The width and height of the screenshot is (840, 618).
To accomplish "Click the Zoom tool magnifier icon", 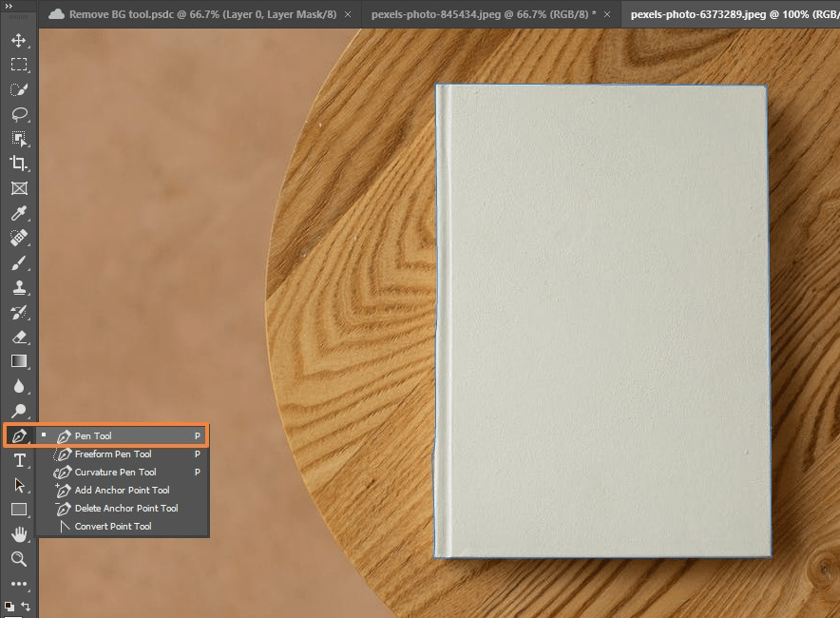I will pos(18,559).
